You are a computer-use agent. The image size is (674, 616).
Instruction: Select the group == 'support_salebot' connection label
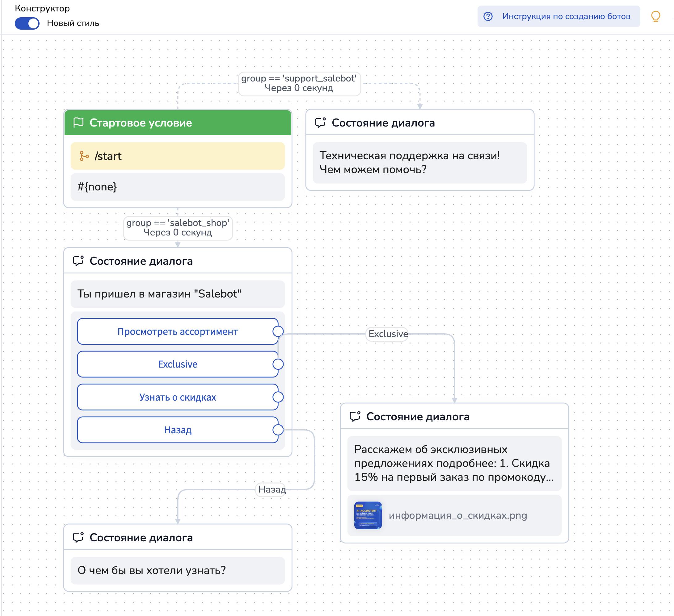pos(299,83)
